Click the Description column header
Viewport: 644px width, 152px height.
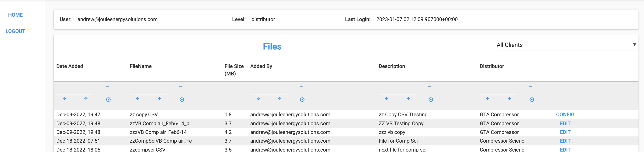pyautogui.click(x=392, y=66)
